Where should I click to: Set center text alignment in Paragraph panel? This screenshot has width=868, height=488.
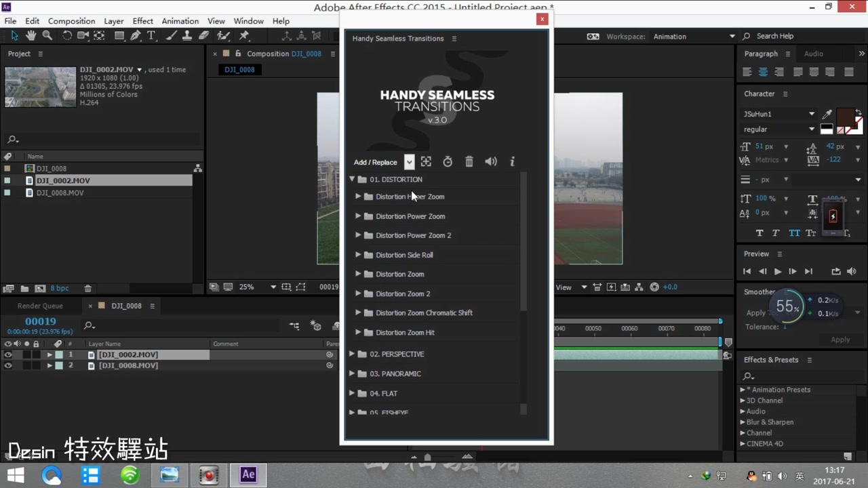coord(763,72)
